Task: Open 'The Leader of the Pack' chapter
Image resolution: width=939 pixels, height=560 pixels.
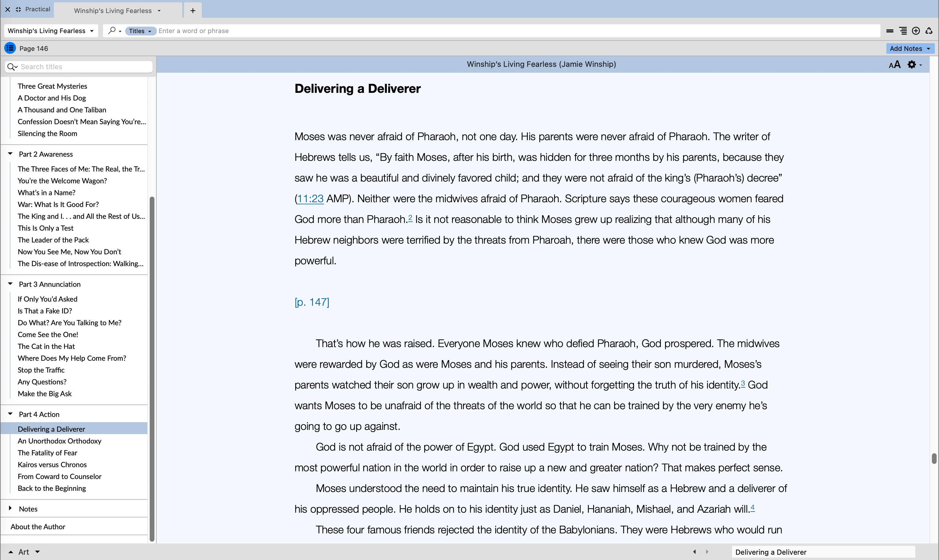Action: (x=53, y=239)
